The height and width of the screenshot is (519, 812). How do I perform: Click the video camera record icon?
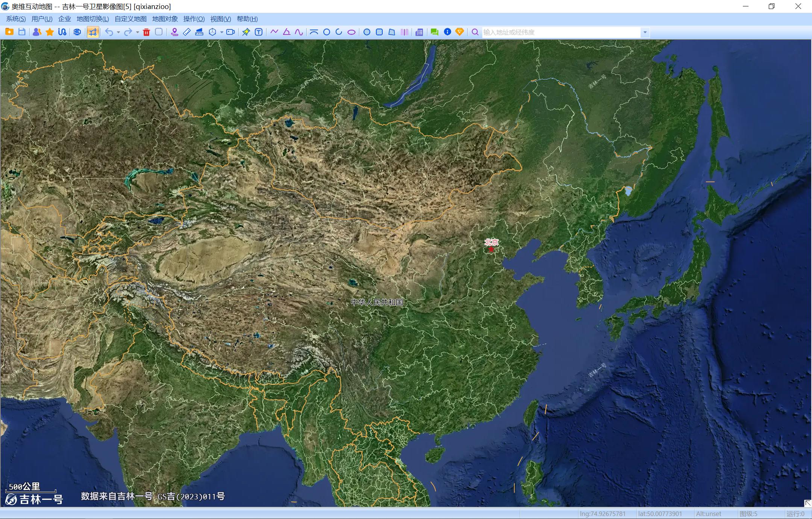point(230,32)
